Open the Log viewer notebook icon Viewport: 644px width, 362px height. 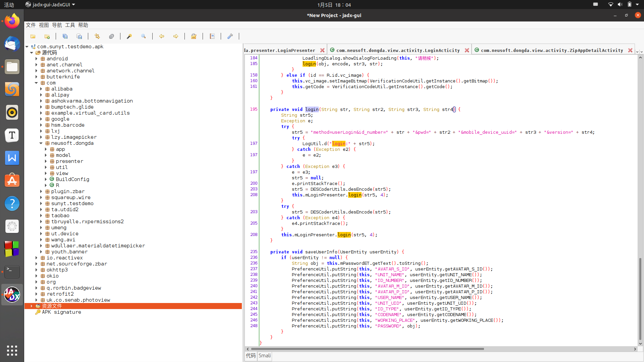(212, 36)
